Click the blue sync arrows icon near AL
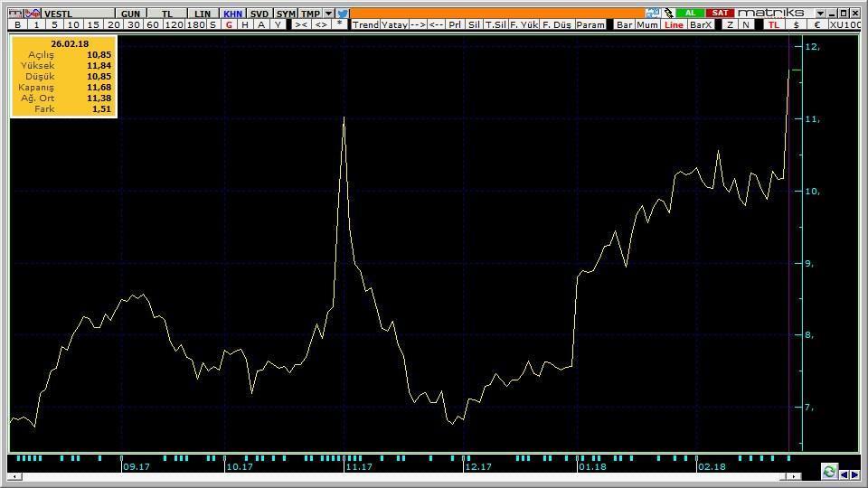 coord(654,14)
